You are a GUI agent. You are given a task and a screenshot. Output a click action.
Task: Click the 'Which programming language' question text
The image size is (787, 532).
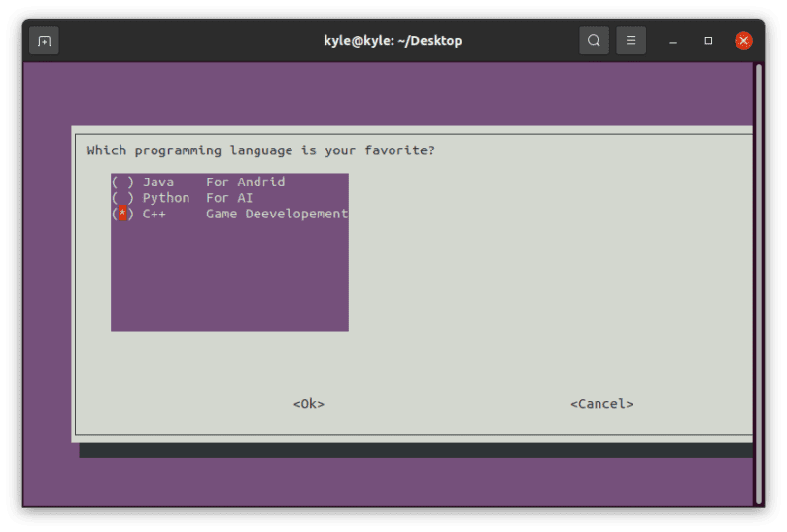tap(261, 150)
